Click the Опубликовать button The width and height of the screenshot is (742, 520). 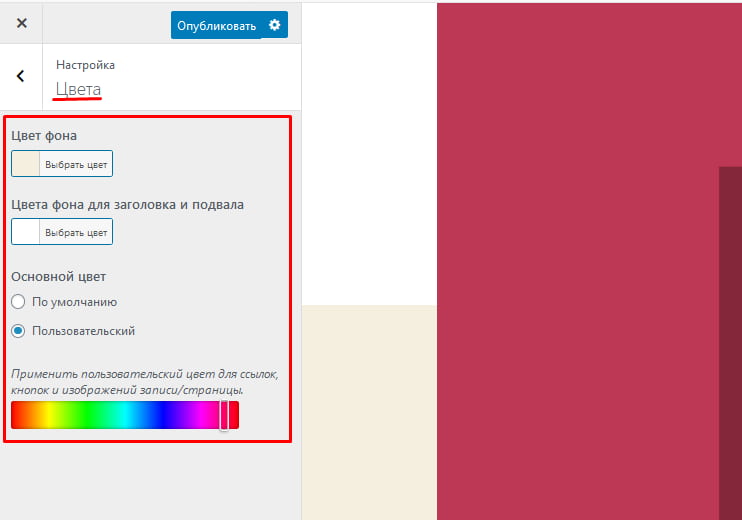point(216,25)
